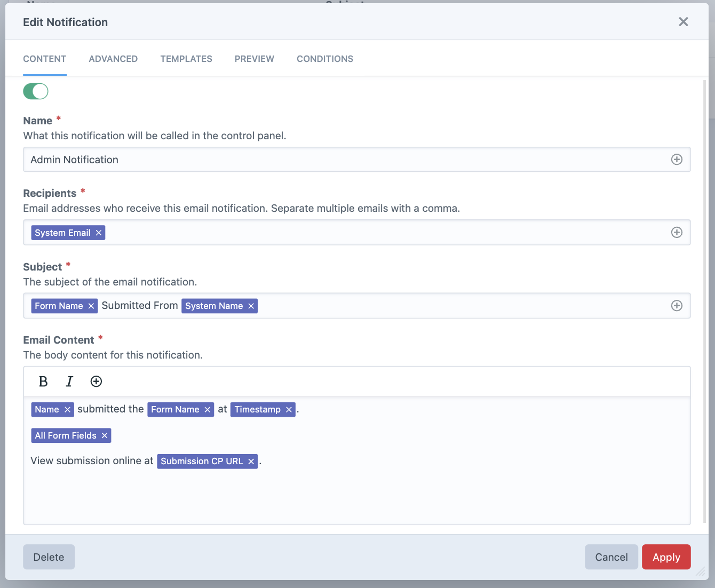Open the variable picker for the Name field
The image size is (715, 588).
tap(677, 159)
